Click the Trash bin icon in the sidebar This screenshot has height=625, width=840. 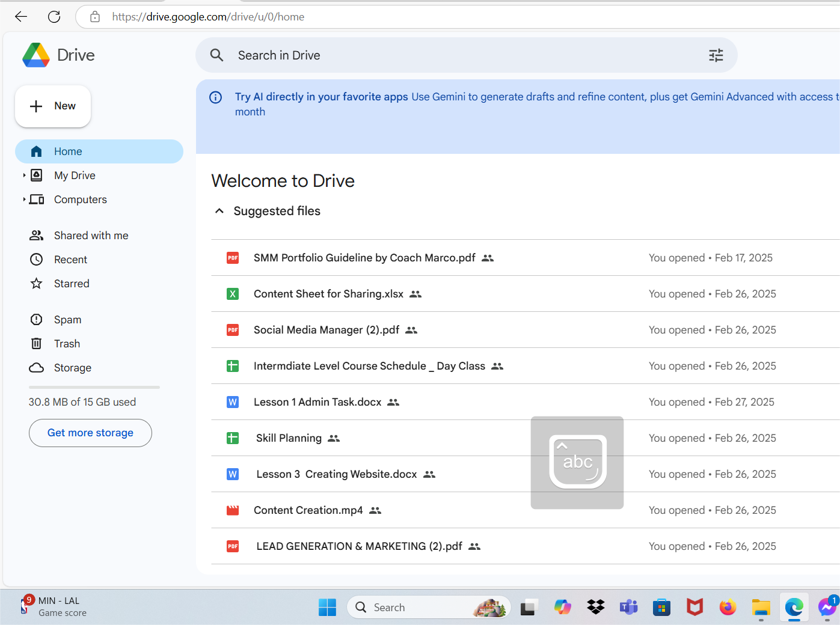pyautogui.click(x=37, y=344)
